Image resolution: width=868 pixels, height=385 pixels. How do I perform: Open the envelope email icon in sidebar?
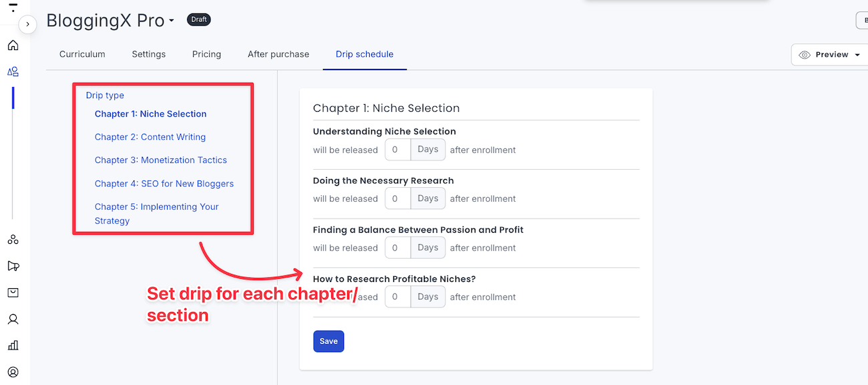pyautogui.click(x=13, y=293)
